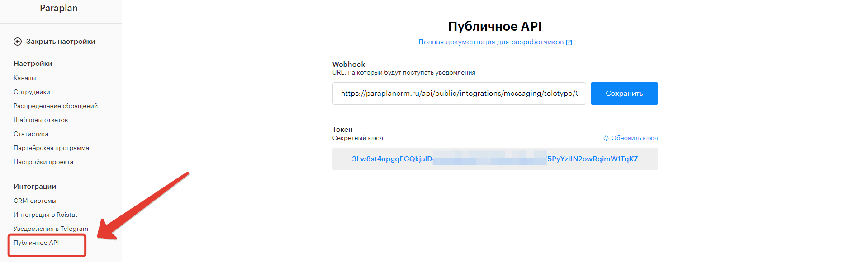The image size is (868, 262).
Task: Select CRM-системы under Интеграции
Action: (x=35, y=201)
